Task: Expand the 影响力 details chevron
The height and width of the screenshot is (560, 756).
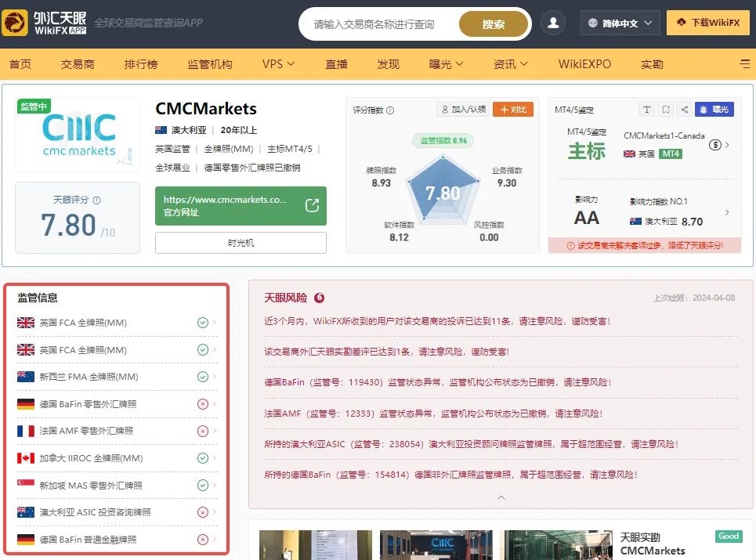Action: (727, 212)
